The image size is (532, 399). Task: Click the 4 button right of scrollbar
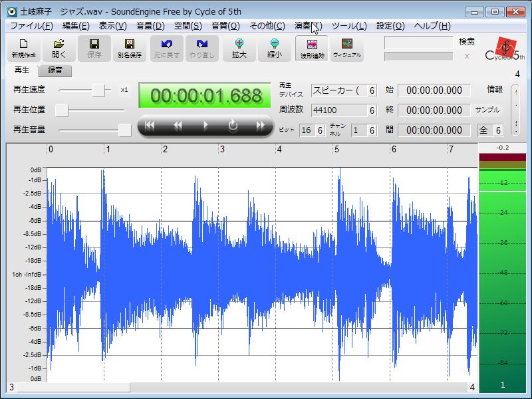[472, 388]
